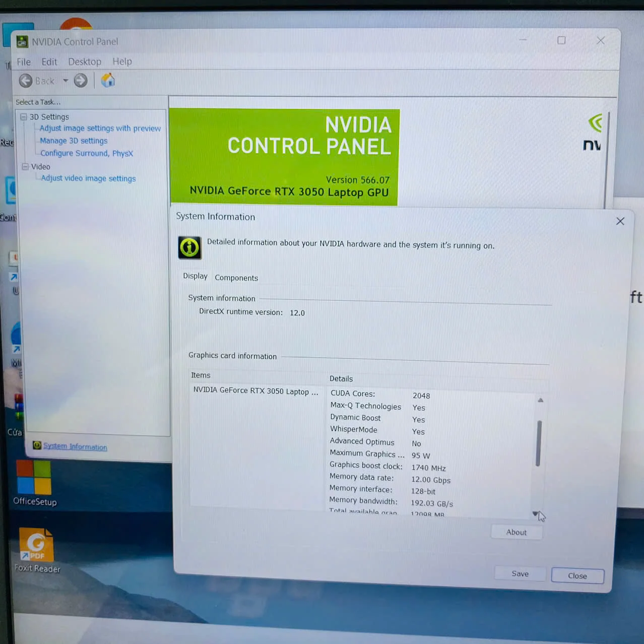Click the details list scrollbar thumb
The image size is (644, 644).
click(539, 443)
